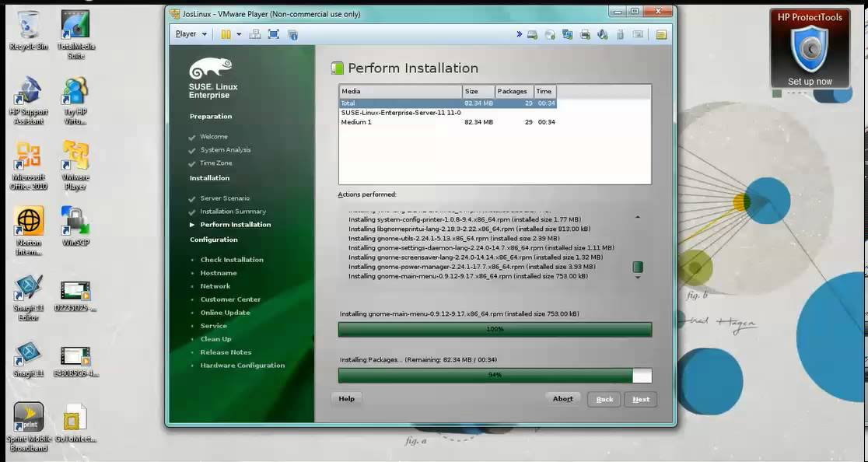Open Norton Internet Security desktop icon

28,231
